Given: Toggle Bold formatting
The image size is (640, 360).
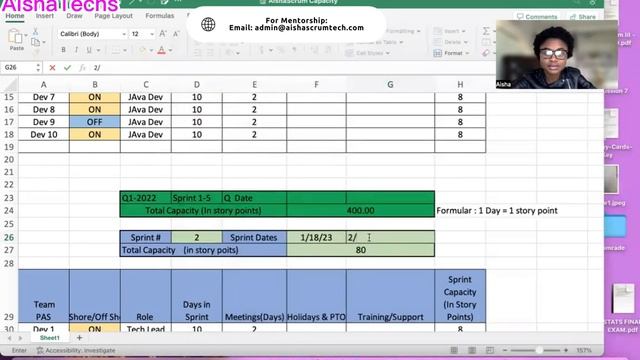Looking at the screenshot, I should [x=63, y=50].
